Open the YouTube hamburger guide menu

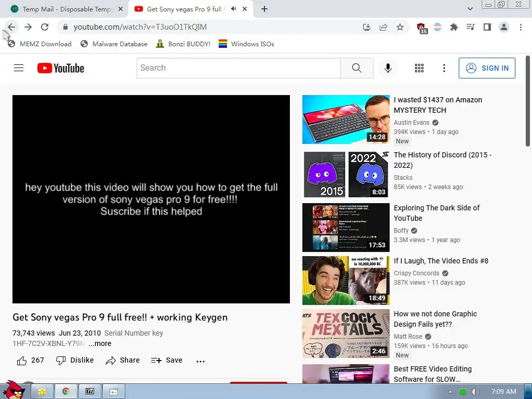click(x=19, y=68)
